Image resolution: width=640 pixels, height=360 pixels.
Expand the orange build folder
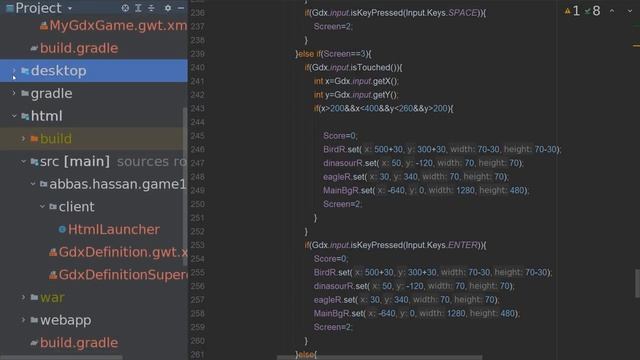tap(23, 139)
